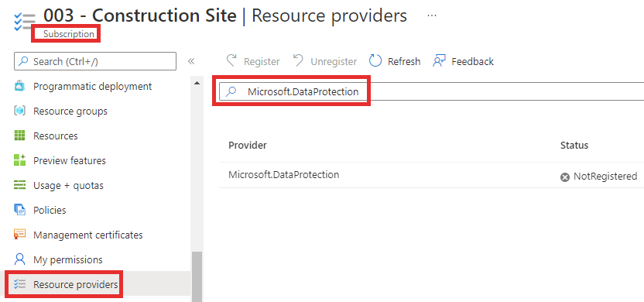Click the sidebar scrollbar thumb

(x=197, y=276)
